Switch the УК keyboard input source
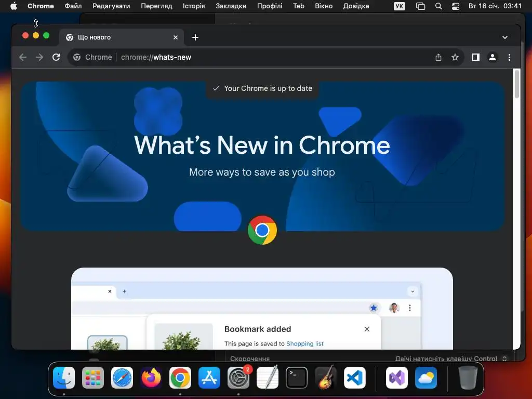Viewport: 532px width, 399px height. [x=400, y=6]
